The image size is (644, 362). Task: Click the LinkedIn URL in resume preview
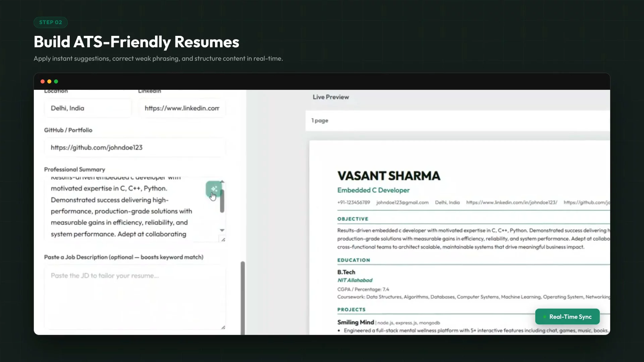coord(512,202)
